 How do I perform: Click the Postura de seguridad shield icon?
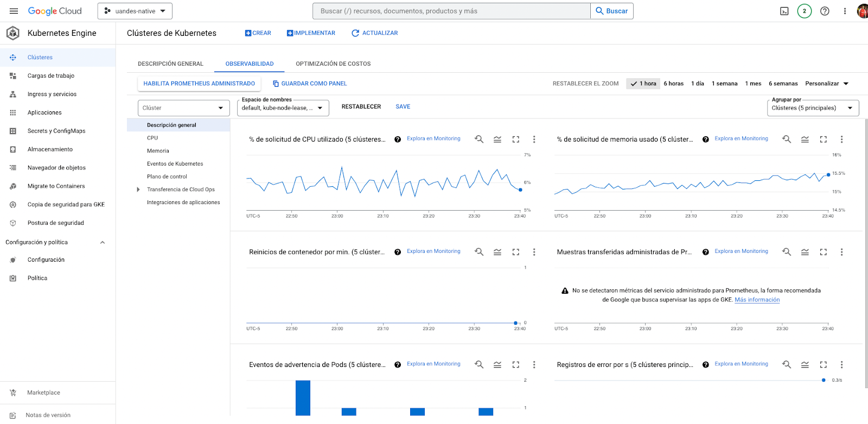pos(13,223)
